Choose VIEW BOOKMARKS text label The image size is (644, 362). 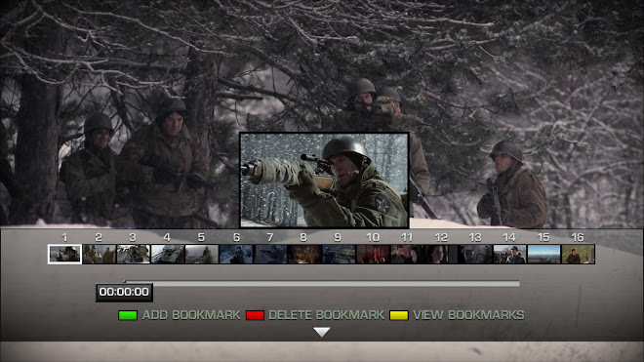(468, 315)
